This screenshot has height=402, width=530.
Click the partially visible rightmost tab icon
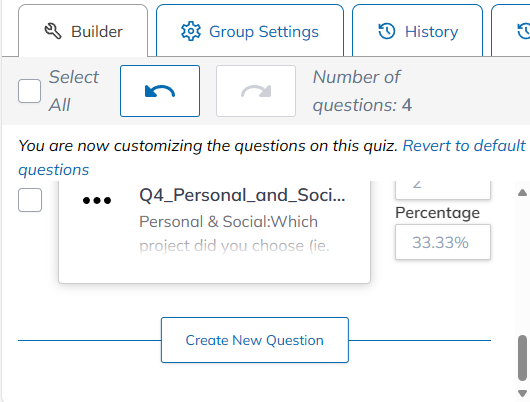pos(524,31)
